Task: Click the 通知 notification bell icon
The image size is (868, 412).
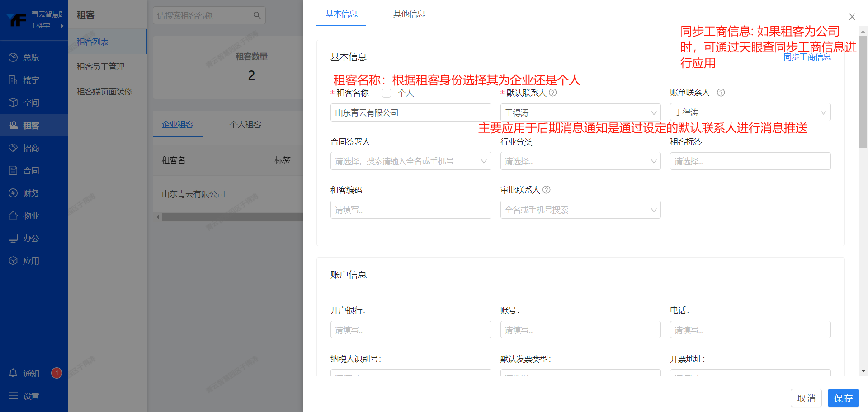Action: (x=13, y=373)
